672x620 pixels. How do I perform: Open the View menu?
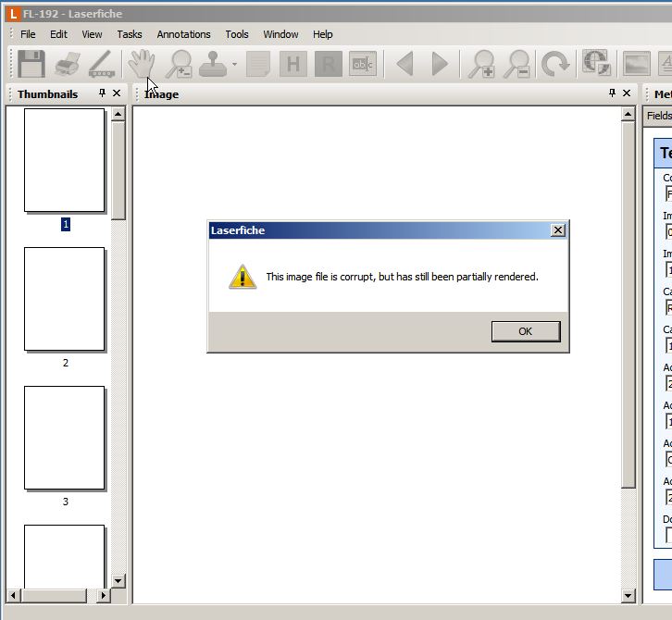pos(92,34)
